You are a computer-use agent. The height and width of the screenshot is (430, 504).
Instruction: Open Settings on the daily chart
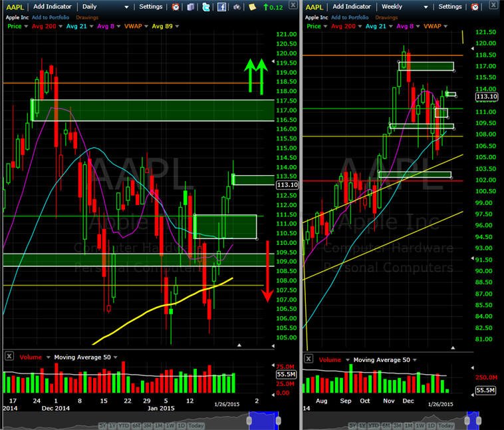pos(151,7)
